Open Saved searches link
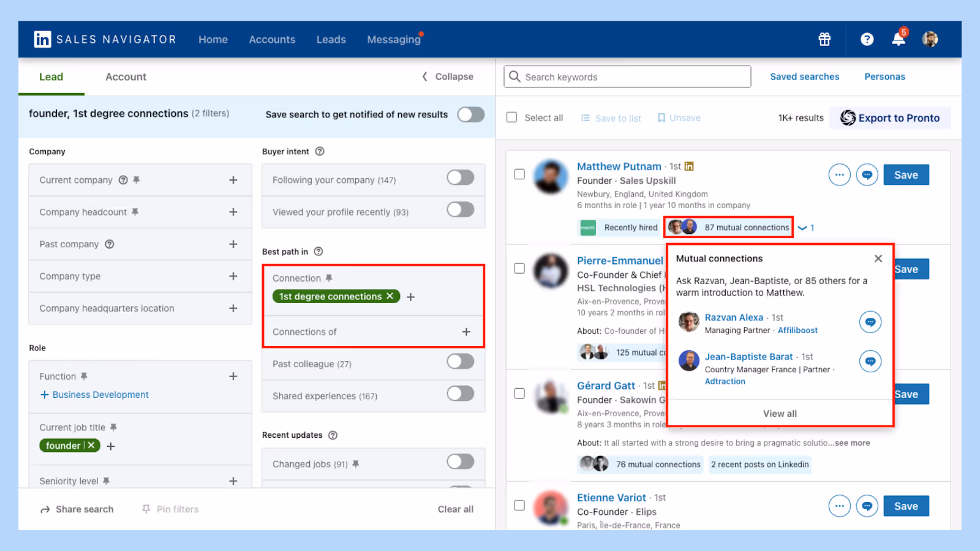 (x=805, y=77)
